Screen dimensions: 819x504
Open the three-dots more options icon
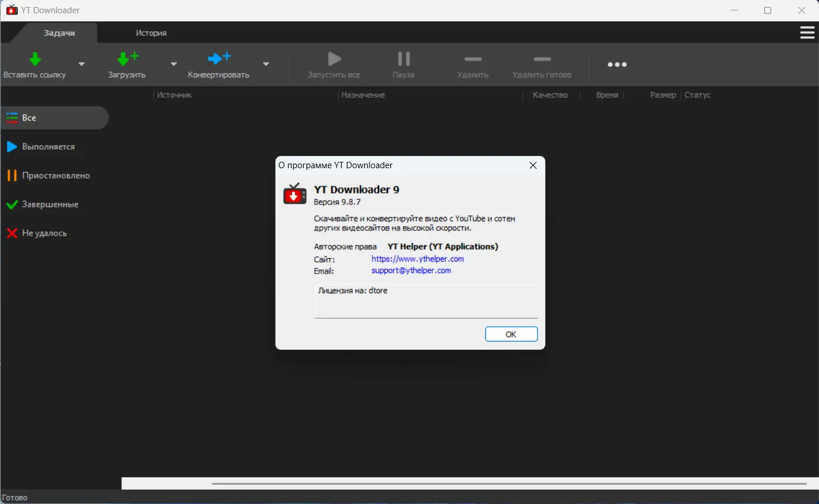(617, 65)
